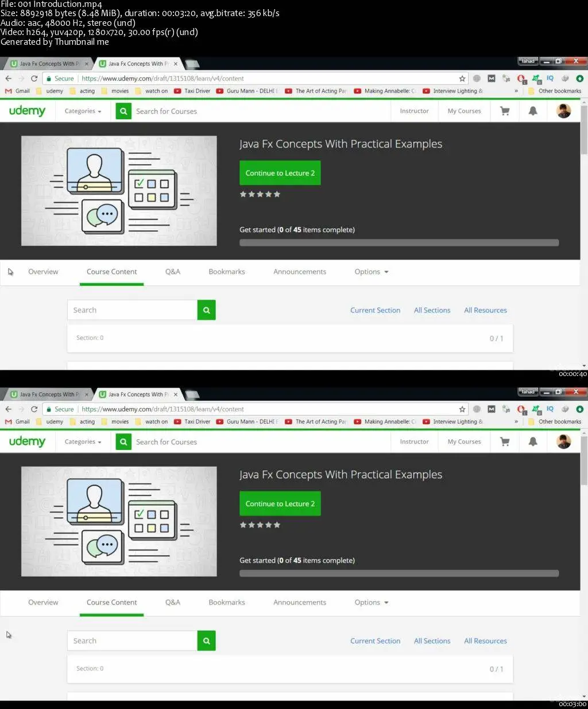Click course content Search field in lower frame
588x709 pixels.
[x=132, y=641]
